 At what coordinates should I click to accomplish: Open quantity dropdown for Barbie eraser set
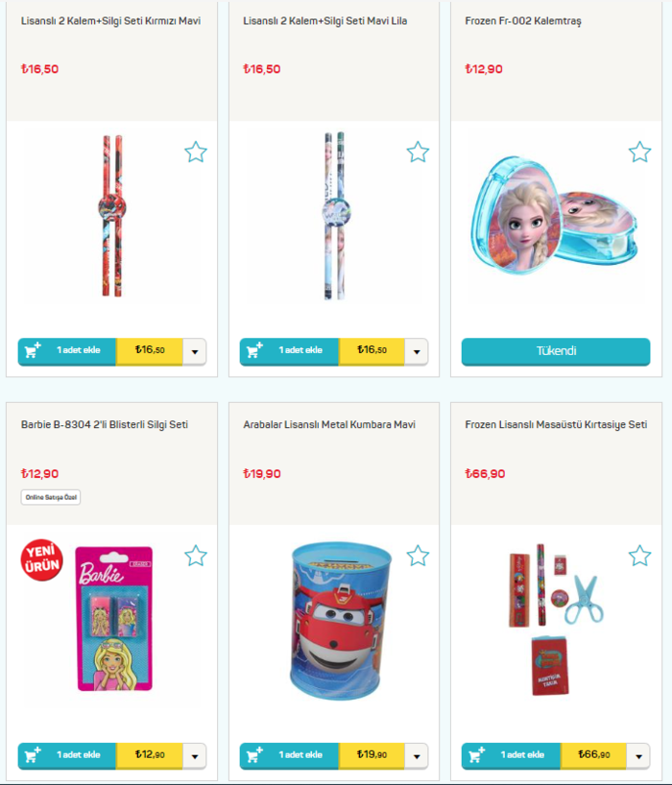[x=195, y=756]
